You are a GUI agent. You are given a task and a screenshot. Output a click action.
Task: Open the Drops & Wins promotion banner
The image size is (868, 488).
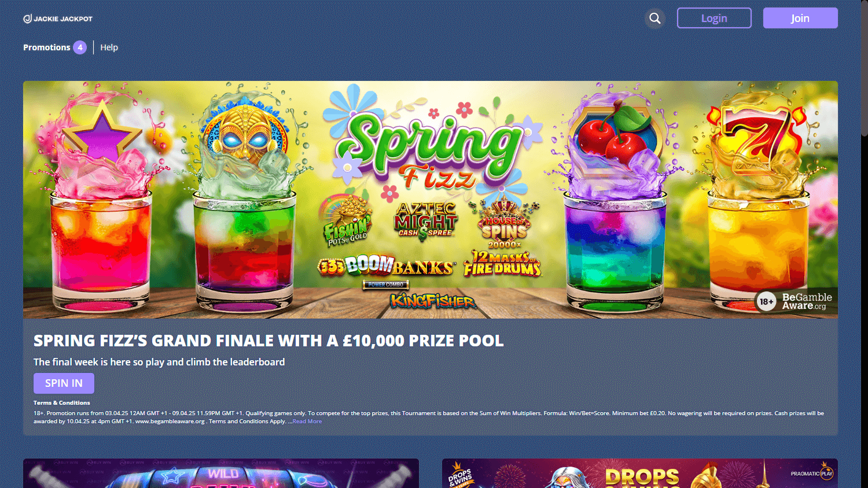640,474
